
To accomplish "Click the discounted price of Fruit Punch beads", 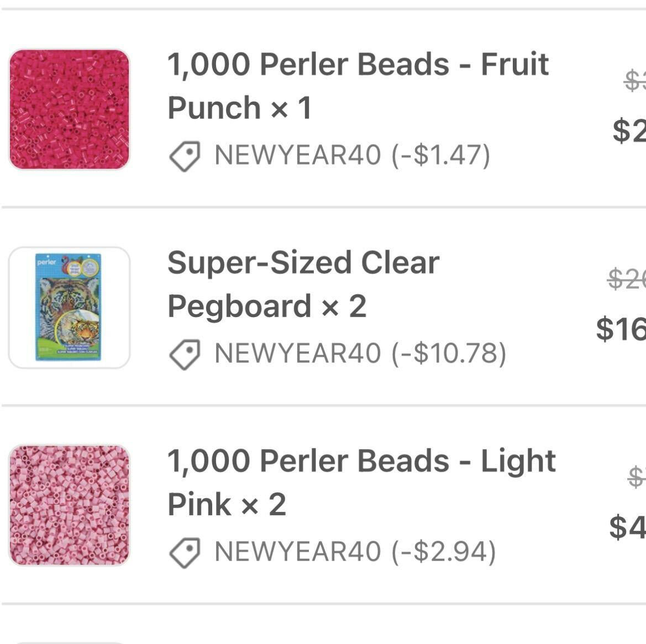I will [629, 131].
